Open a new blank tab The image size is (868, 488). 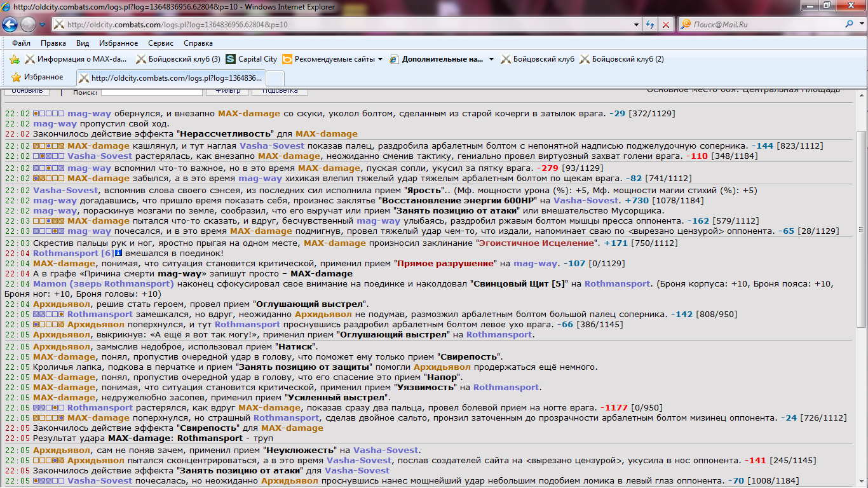[275, 78]
